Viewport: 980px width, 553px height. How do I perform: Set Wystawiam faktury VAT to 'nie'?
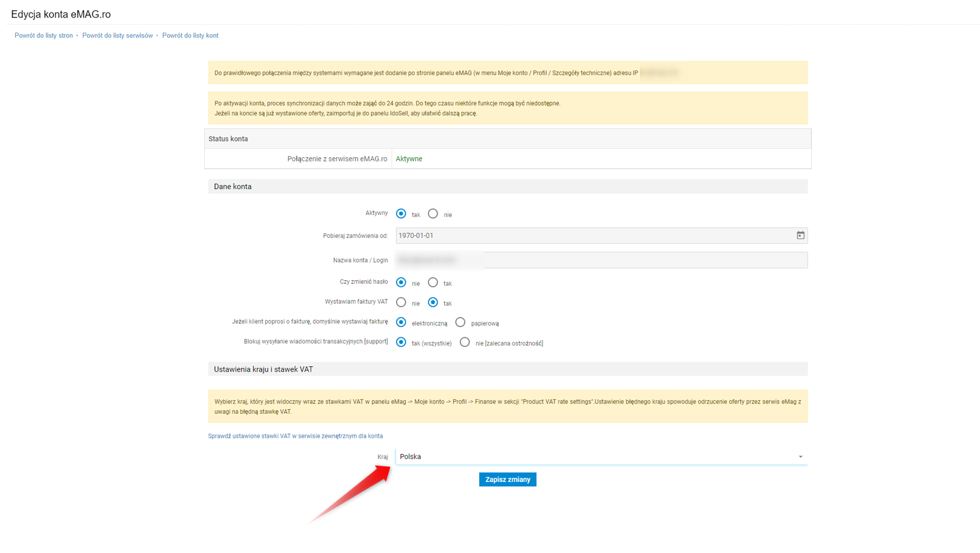point(401,302)
